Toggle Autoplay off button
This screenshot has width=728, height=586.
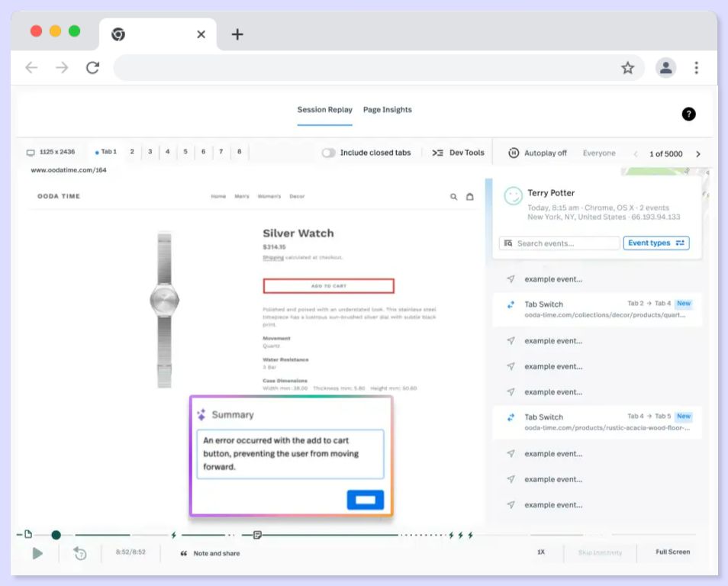538,153
